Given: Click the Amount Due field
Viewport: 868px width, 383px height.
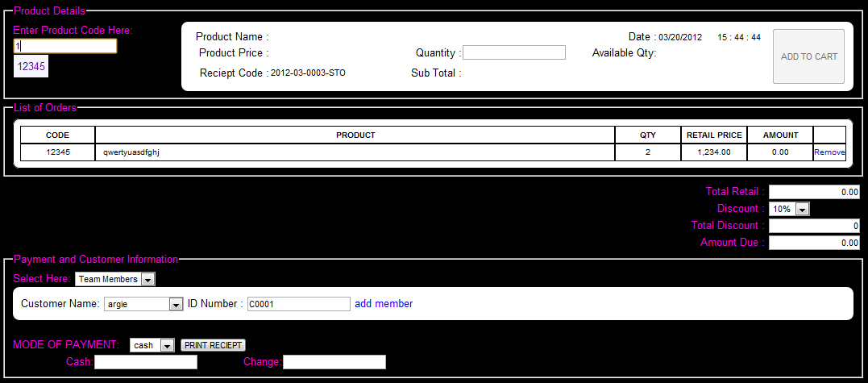Looking at the screenshot, I should coord(814,243).
